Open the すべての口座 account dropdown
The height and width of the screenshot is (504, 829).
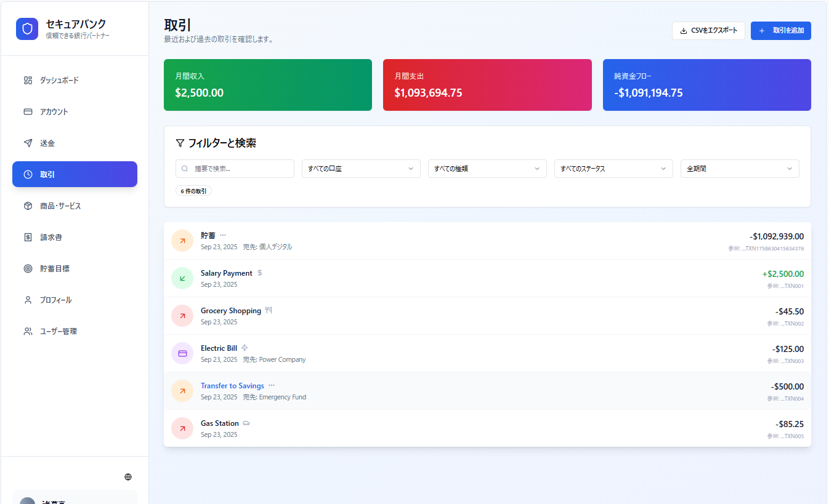pyautogui.click(x=361, y=169)
